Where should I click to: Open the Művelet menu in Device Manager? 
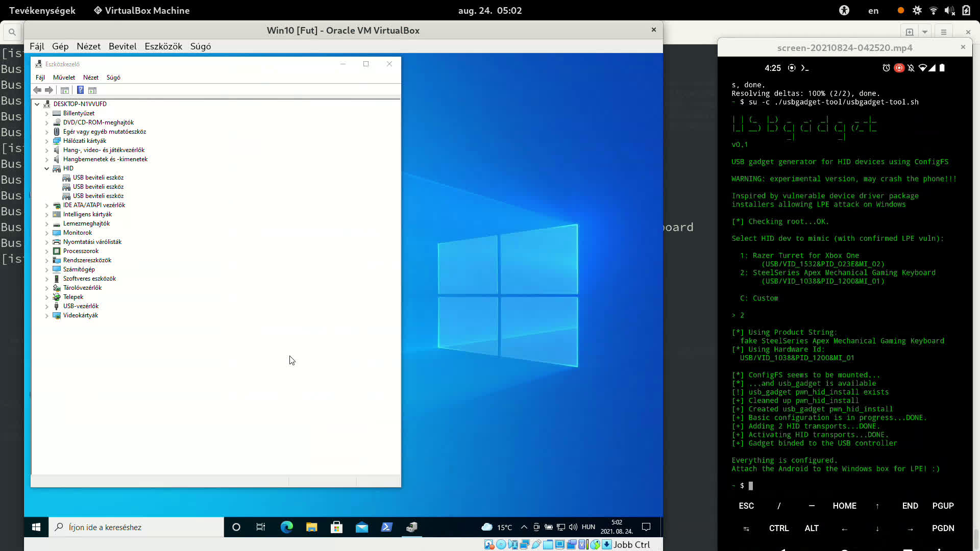[x=64, y=78]
